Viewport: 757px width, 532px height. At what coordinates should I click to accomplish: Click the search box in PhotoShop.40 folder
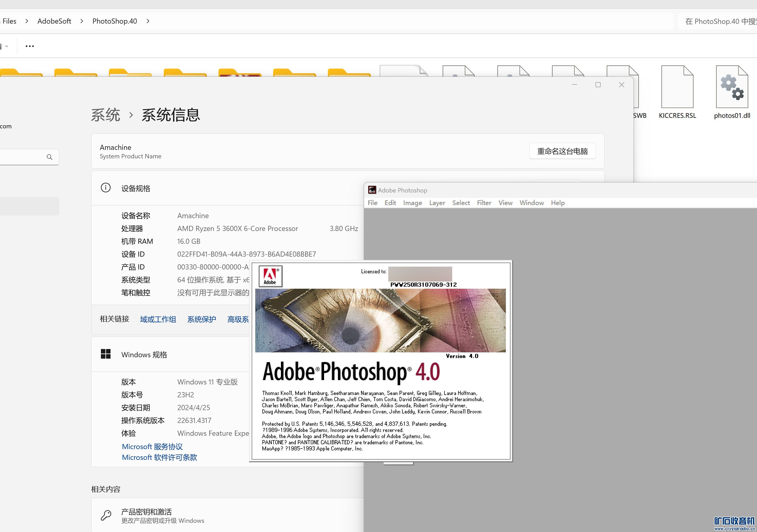pos(719,21)
